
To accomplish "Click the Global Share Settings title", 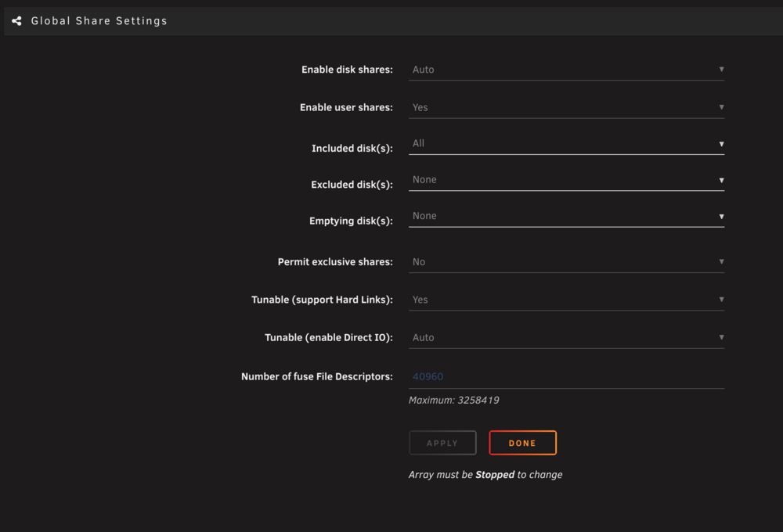I will (99, 21).
